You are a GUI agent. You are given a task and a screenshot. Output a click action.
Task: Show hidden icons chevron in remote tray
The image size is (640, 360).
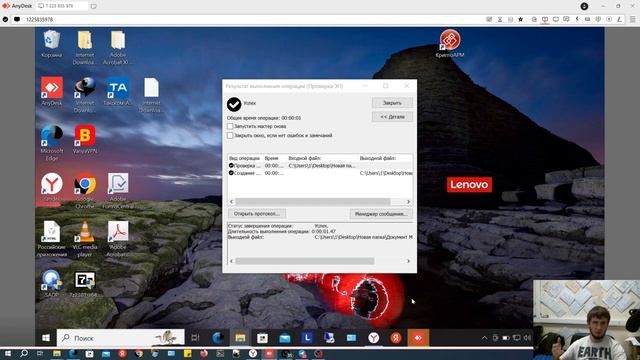click(484, 338)
